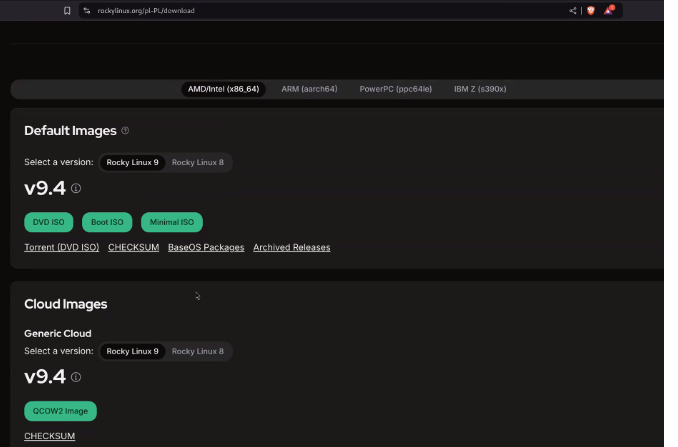Select AMD/Intel (x86_64) architecture tab
This screenshot has width=678, height=447.
(x=223, y=89)
